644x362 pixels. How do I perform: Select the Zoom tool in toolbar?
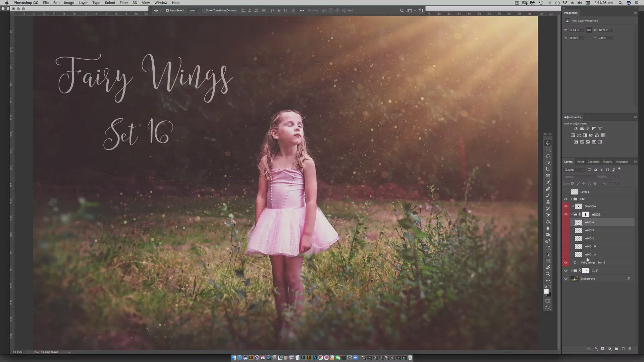click(548, 274)
